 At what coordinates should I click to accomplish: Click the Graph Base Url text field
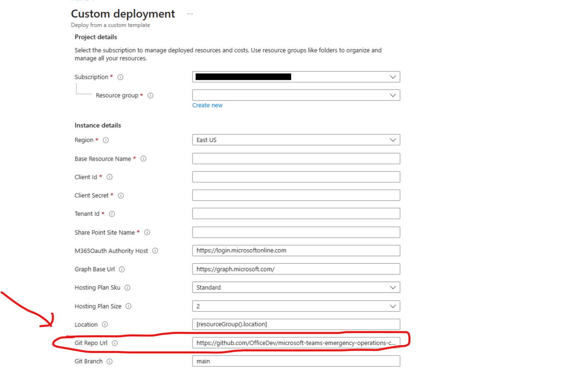(296, 269)
